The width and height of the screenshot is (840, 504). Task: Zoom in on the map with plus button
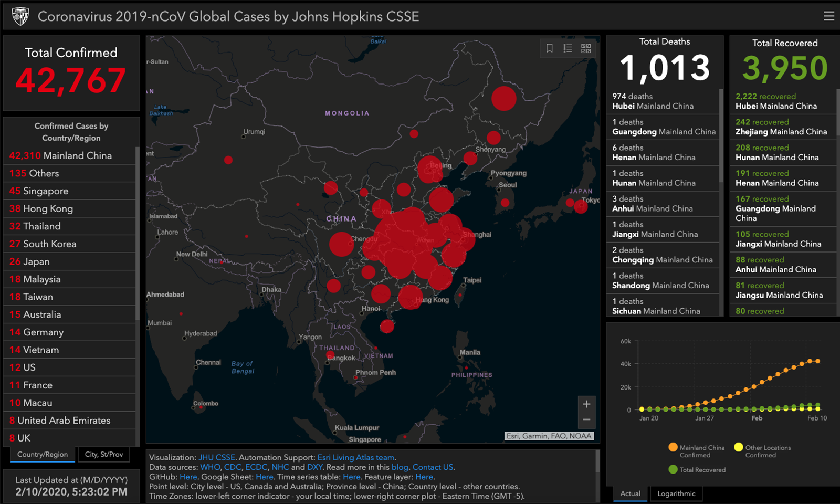(587, 404)
